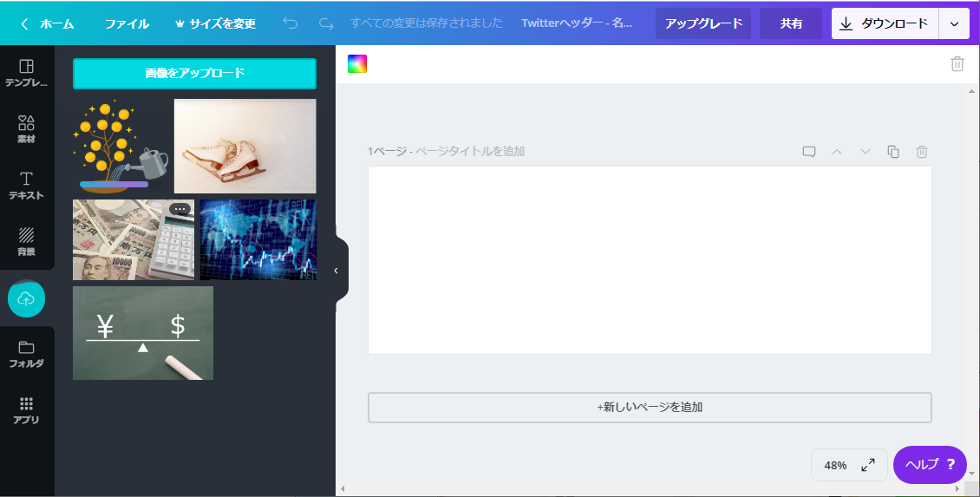Open the 48% zoom level menu

(835, 465)
